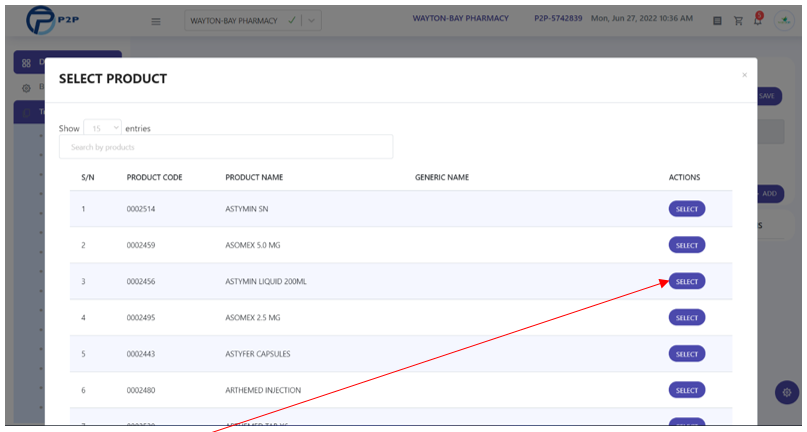Open the shopping cart icon

[739, 21]
